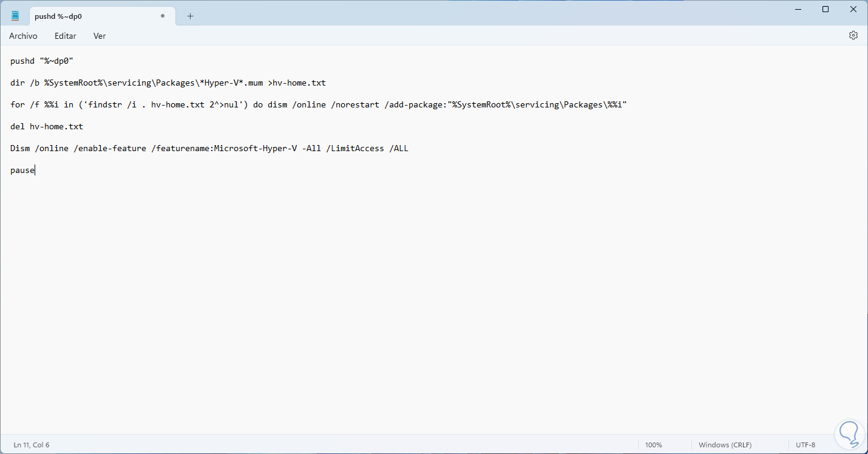Screen dimensions: 868x454
Task: Maximize the Notepad window
Action: (x=826, y=9)
